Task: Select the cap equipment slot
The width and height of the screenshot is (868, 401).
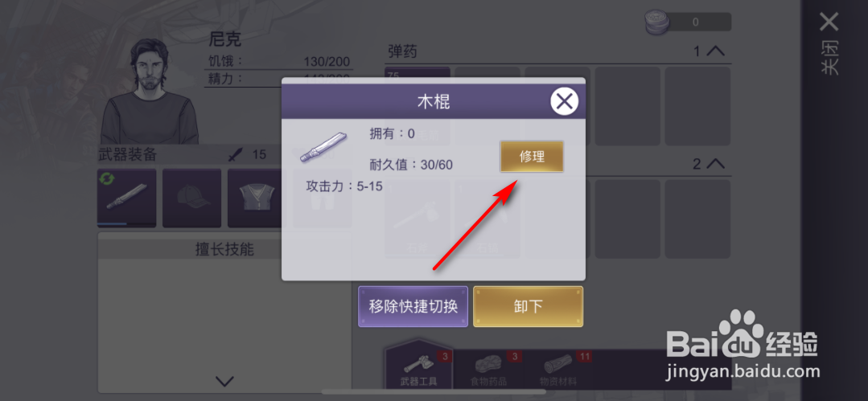Action: pyautogui.click(x=191, y=198)
